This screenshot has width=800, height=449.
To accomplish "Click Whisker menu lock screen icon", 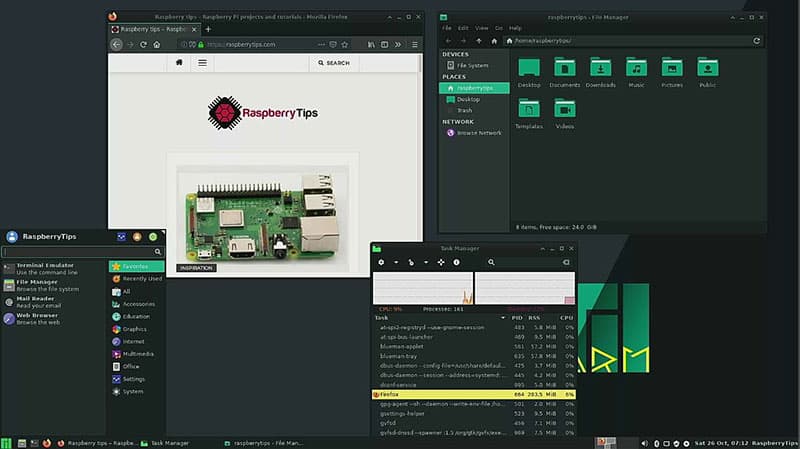I will (x=137, y=237).
